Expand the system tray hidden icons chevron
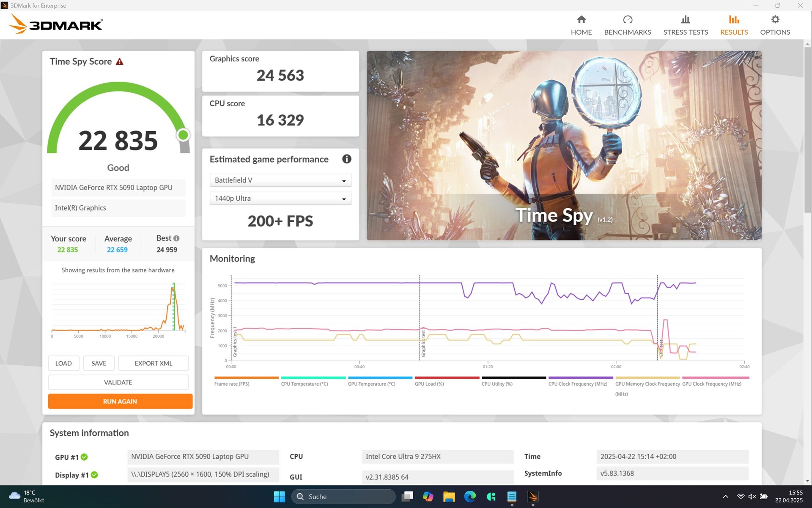This screenshot has width=812, height=508. point(725,497)
